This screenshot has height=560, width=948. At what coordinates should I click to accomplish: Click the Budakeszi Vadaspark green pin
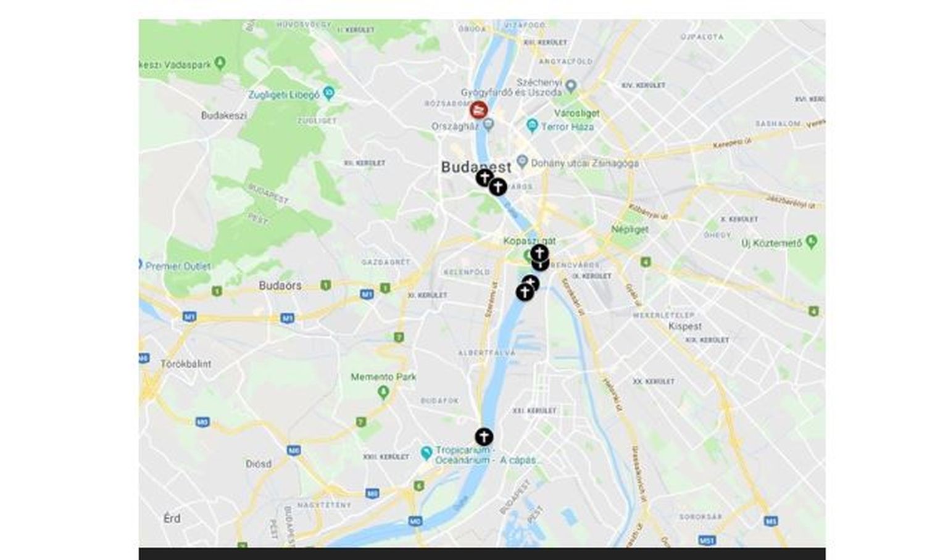220,63
